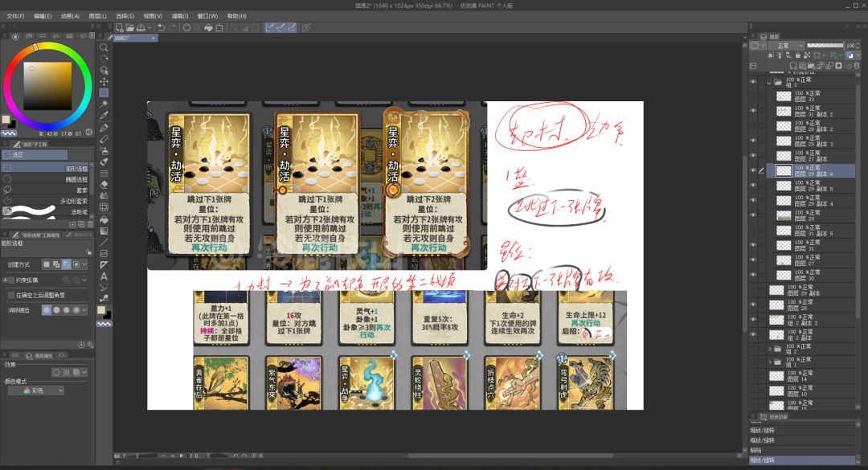Click the Redo arrow icon

[x=172, y=27]
